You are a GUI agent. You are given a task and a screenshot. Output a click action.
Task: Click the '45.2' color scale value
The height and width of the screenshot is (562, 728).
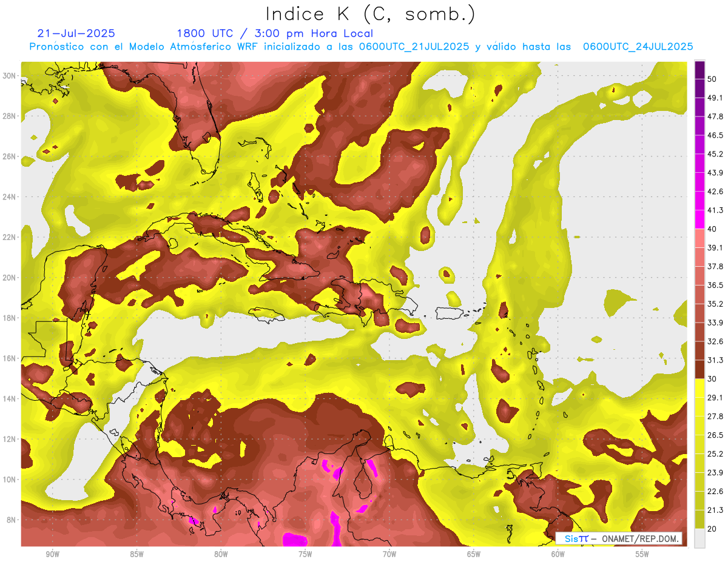(715, 154)
